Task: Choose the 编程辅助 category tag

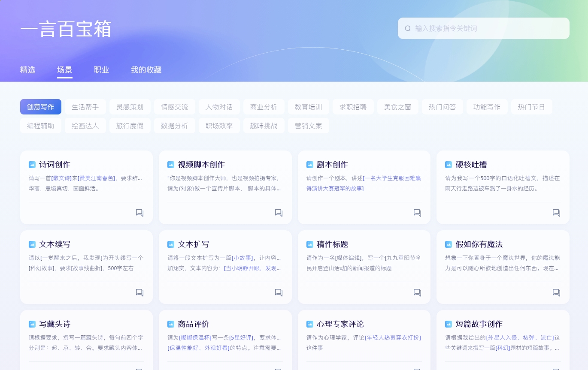Action: click(x=41, y=126)
